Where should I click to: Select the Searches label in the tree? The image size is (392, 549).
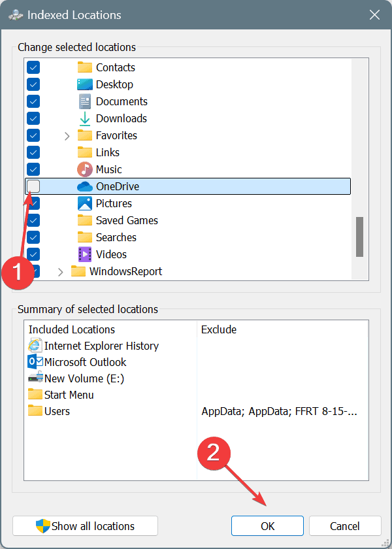(116, 237)
